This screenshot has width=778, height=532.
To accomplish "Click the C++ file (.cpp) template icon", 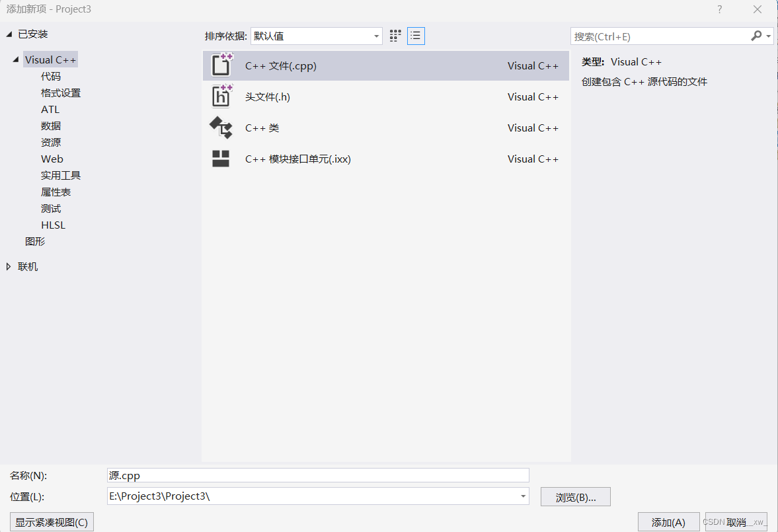I will tap(221, 65).
